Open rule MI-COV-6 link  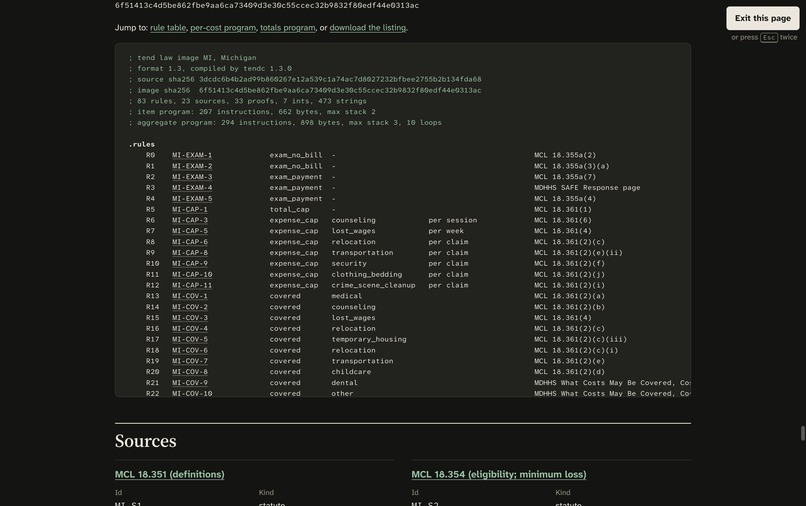pos(190,350)
